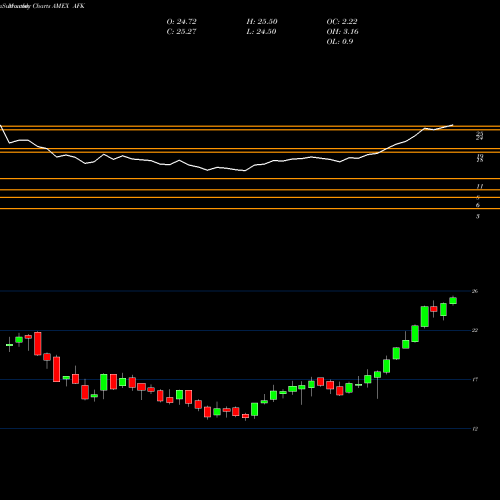Select the high value H: 25.50
This screenshot has height=500, width=500.
[262, 22]
